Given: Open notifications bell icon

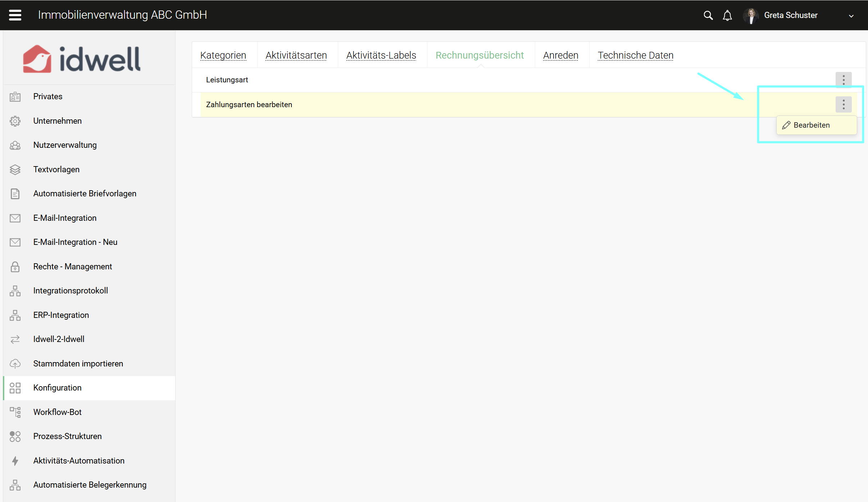Looking at the screenshot, I should click(x=727, y=15).
